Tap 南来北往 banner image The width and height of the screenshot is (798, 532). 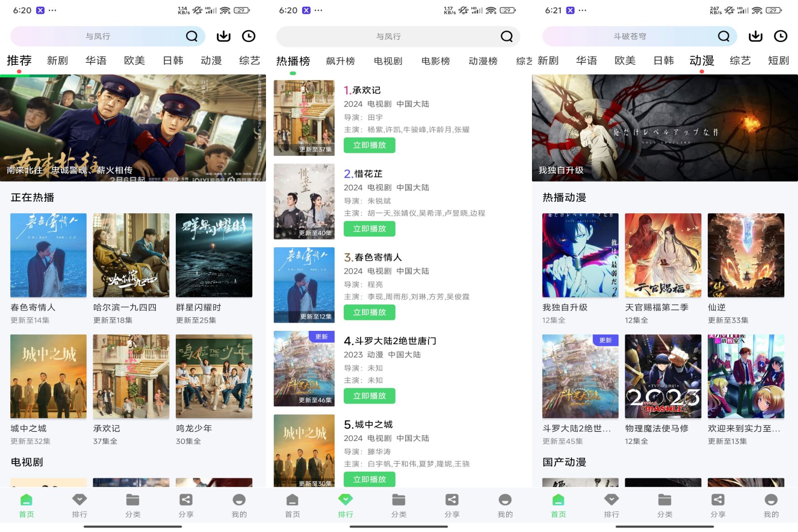click(133, 128)
